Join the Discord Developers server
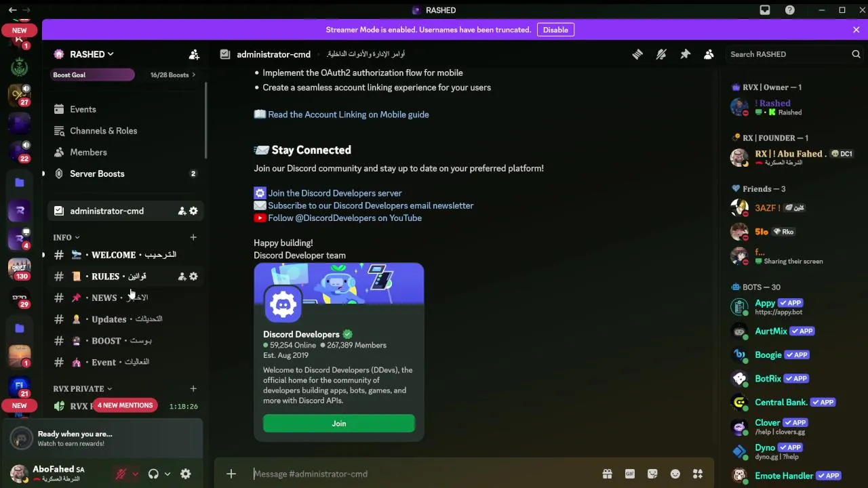This screenshot has height=488, width=868. [339, 424]
